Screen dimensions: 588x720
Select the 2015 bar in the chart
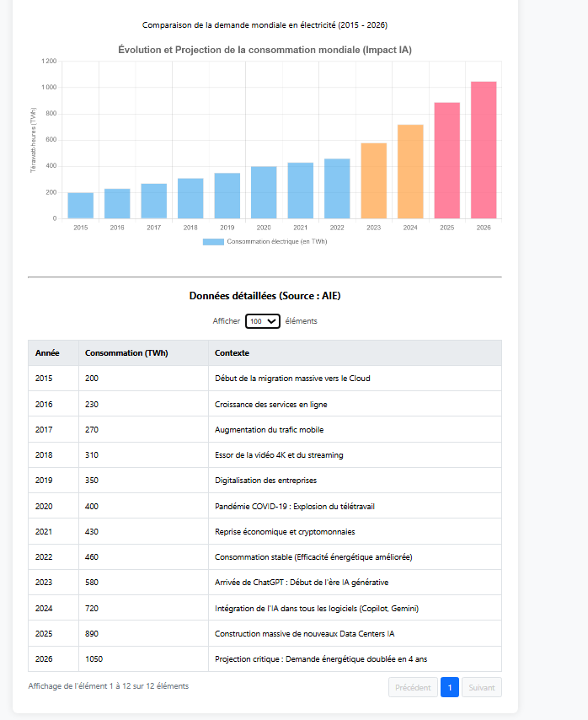[x=81, y=206]
